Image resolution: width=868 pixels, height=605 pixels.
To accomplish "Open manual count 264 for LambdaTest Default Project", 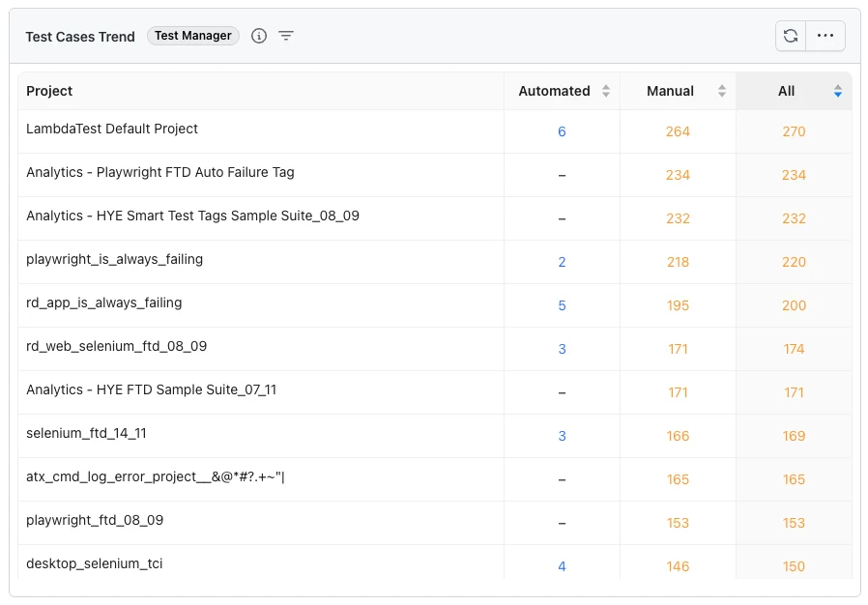I will tap(678, 131).
